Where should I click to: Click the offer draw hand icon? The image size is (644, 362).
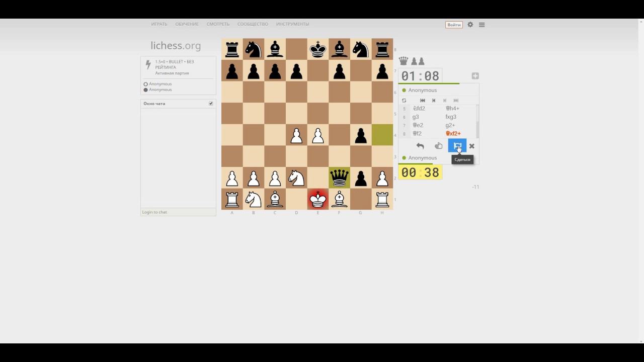tap(438, 146)
